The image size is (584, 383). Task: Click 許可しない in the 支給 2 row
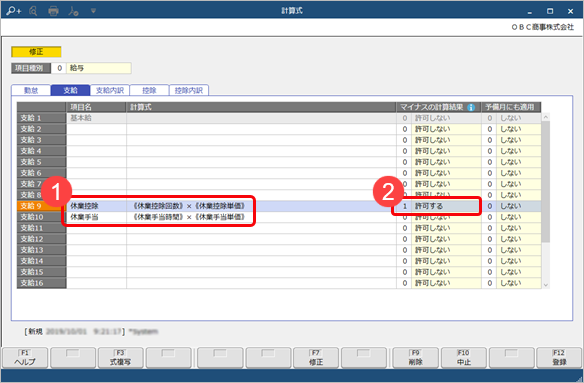pos(446,129)
